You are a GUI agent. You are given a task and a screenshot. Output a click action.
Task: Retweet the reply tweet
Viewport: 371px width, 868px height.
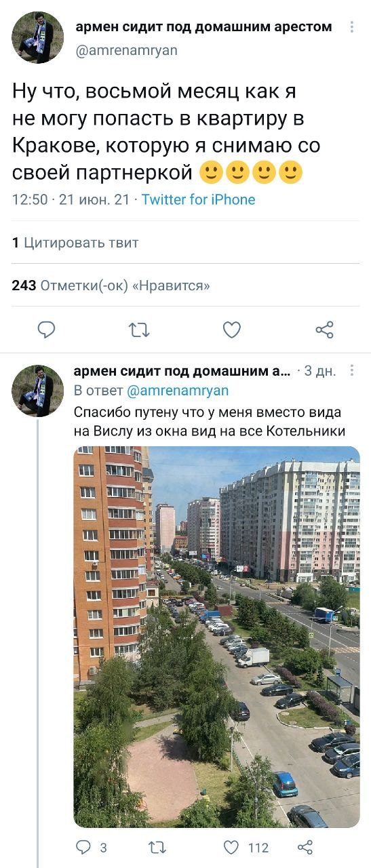coord(157,847)
